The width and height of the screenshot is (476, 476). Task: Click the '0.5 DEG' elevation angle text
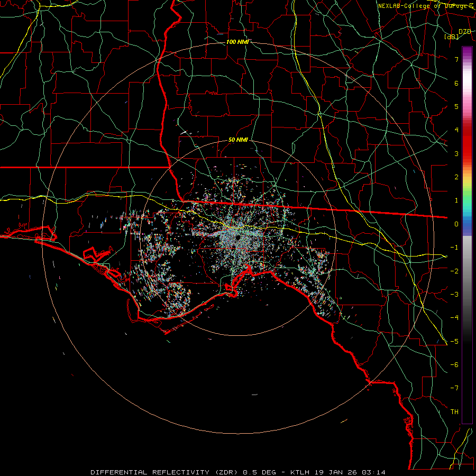coord(259,472)
